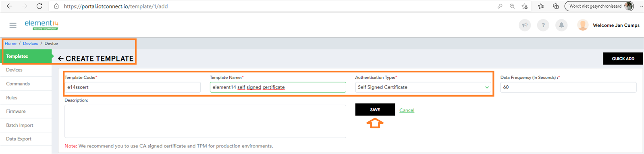Expand the Authentication Type dropdown
The image size is (644, 154).
(423, 87)
